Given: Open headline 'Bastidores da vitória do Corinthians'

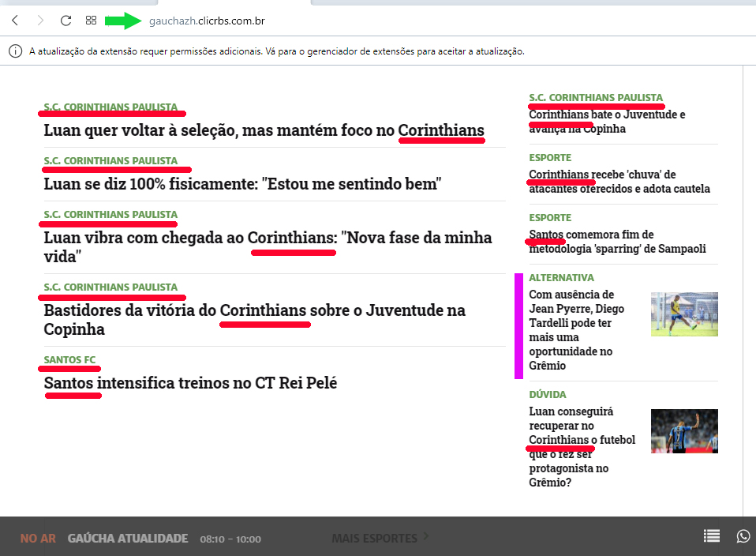Looking at the screenshot, I should coord(255,320).
